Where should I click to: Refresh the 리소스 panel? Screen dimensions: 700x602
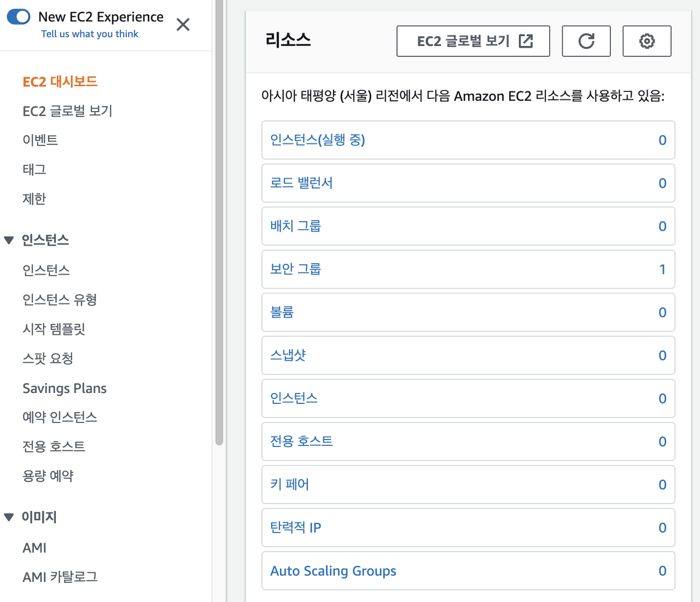click(x=586, y=41)
